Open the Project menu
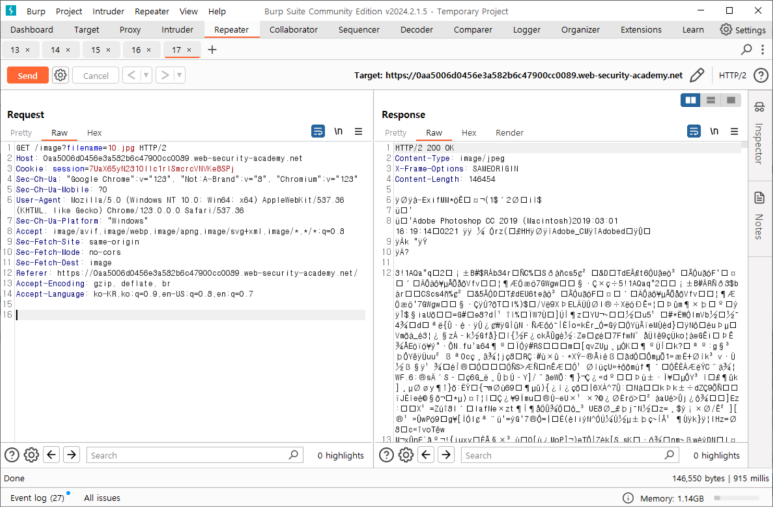This screenshot has width=773, height=507. (69, 11)
